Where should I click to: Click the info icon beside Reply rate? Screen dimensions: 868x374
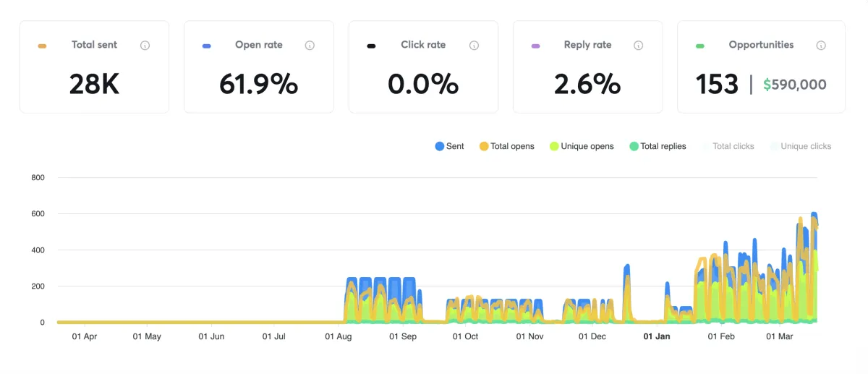click(x=638, y=46)
